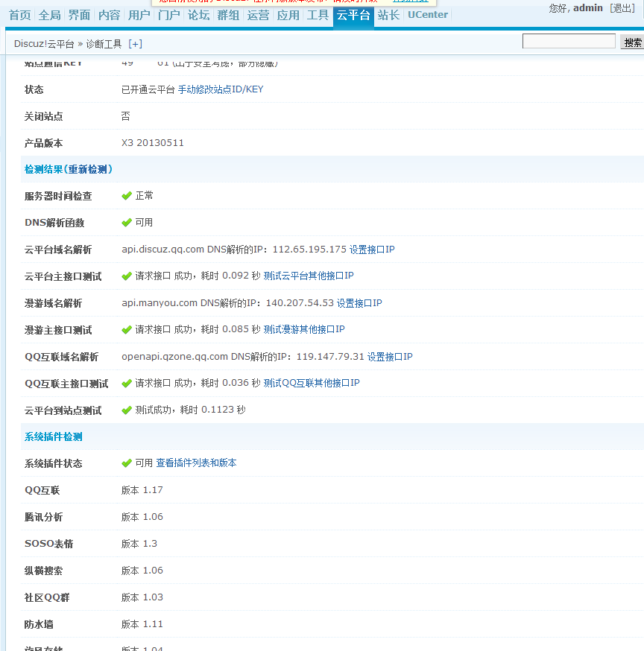Click the 产品版本 row label
The image size is (644, 651).
click(x=43, y=143)
